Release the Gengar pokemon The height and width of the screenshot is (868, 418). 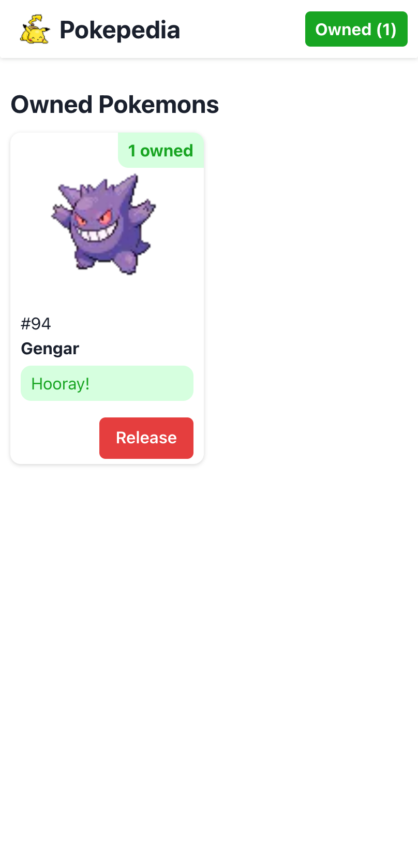click(x=146, y=438)
